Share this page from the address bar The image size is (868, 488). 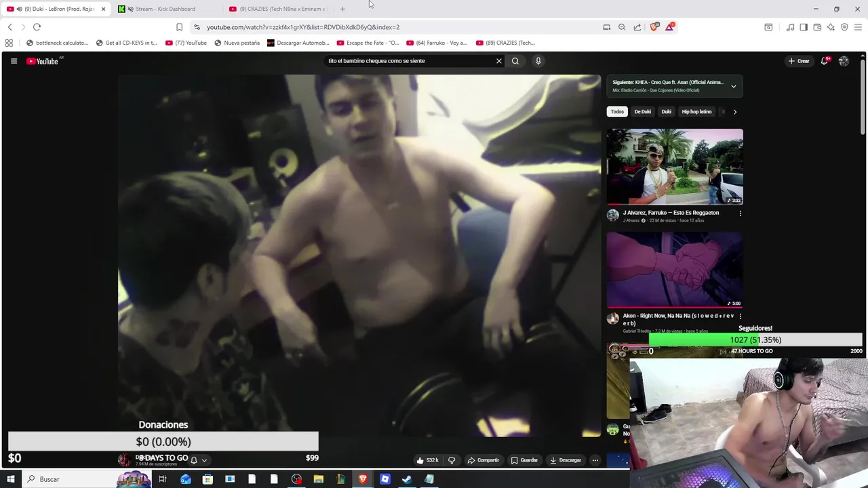[x=637, y=27]
